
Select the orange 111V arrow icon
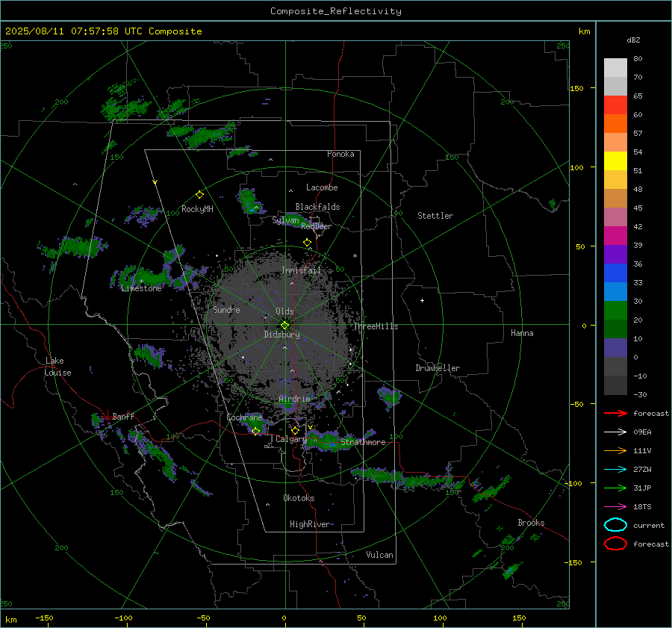tap(615, 450)
